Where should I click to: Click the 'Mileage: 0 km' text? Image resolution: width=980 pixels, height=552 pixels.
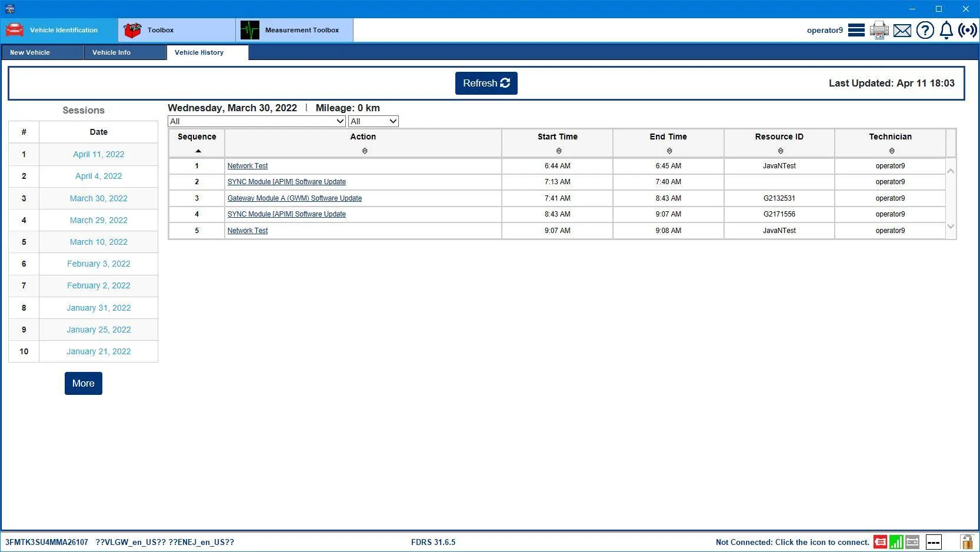tap(348, 108)
